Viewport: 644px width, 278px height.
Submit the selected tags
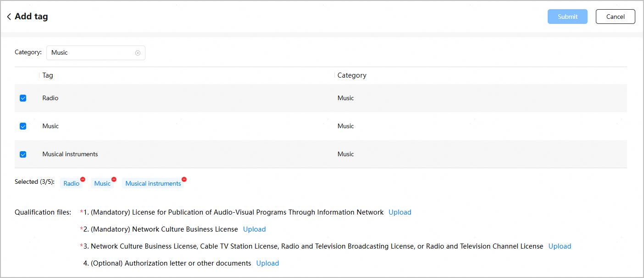point(567,17)
